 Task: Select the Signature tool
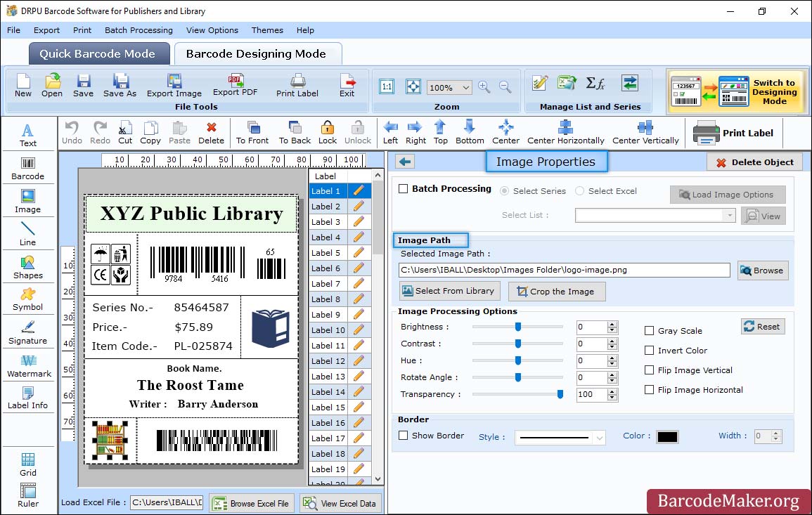pyautogui.click(x=28, y=333)
